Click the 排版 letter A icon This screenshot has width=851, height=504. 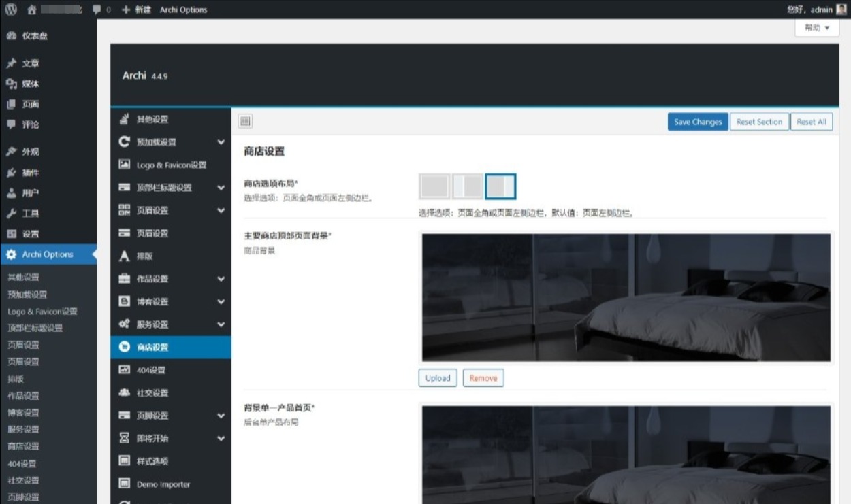click(124, 256)
